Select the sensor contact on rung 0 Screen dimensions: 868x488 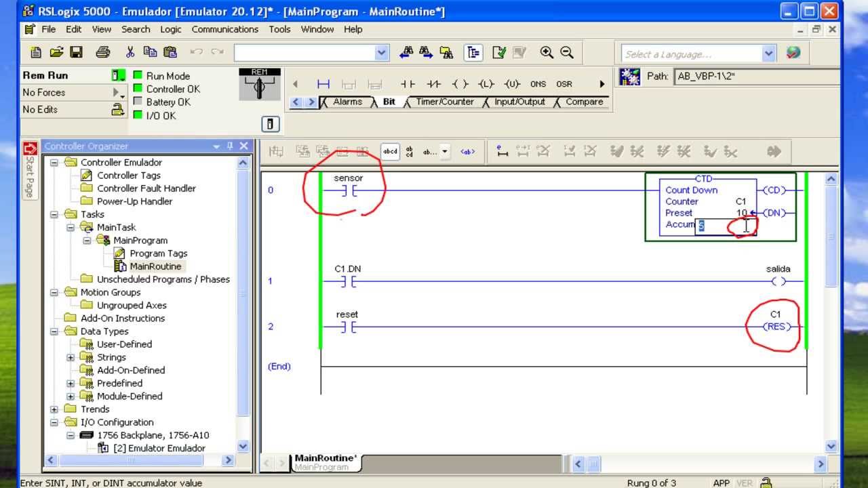click(349, 191)
